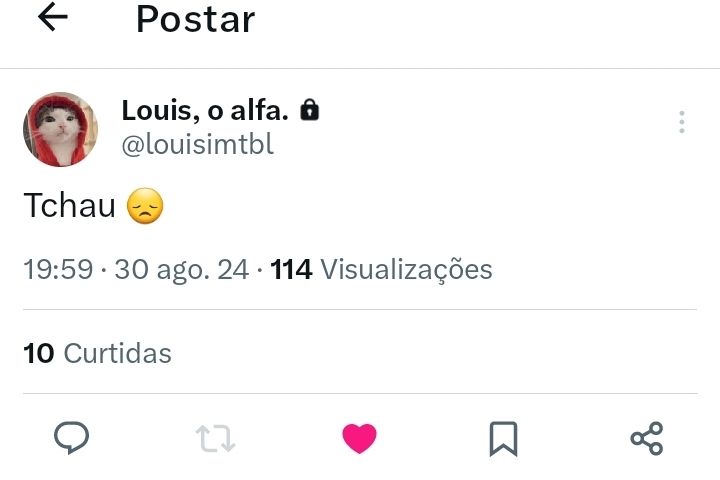This screenshot has width=720, height=480.
Task: Go back using the arrow icon
Action: click(53, 17)
